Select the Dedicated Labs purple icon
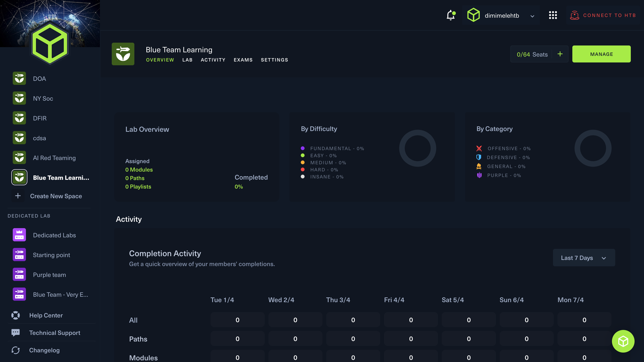Viewport: 644px width, 362px height. coord(19,235)
